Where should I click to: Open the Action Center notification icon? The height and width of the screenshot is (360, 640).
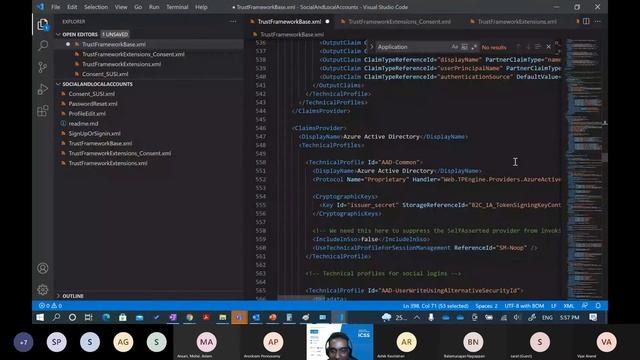tap(593, 317)
